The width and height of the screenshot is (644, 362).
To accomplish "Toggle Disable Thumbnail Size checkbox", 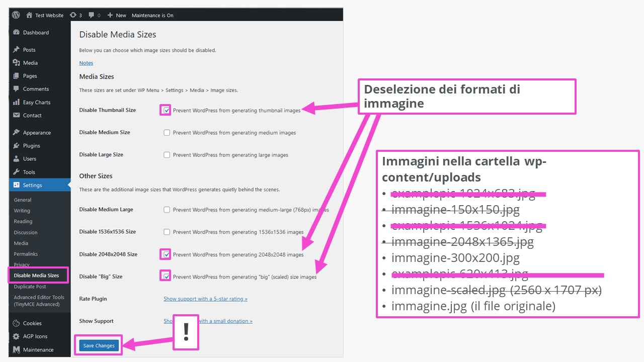I will (x=167, y=110).
